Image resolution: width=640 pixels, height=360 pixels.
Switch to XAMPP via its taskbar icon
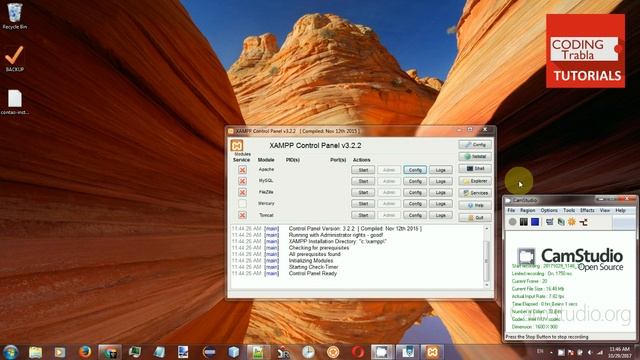pos(432,352)
